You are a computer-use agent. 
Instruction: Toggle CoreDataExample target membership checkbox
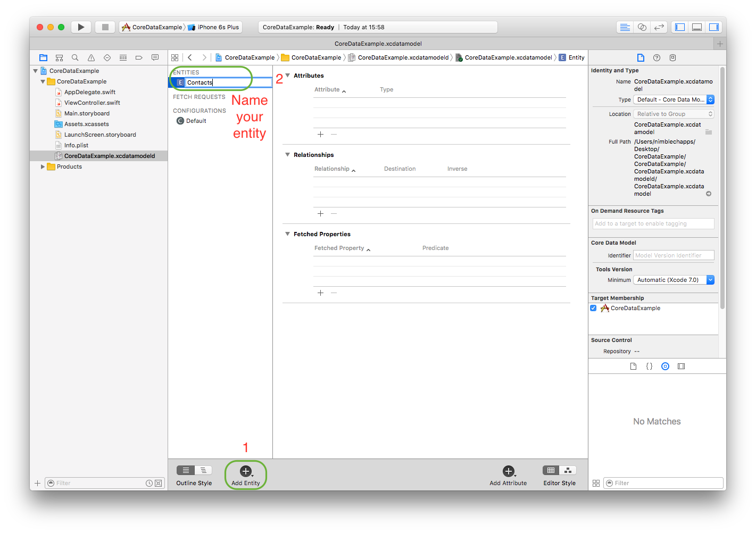[593, 308]
